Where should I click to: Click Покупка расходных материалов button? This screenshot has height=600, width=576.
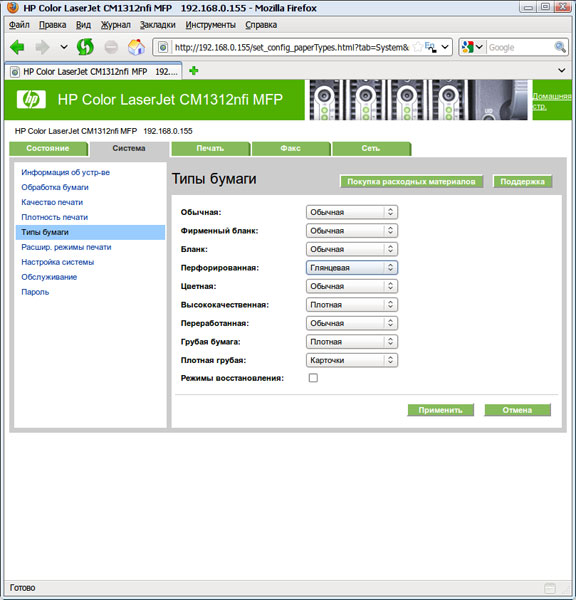[411, 182]
